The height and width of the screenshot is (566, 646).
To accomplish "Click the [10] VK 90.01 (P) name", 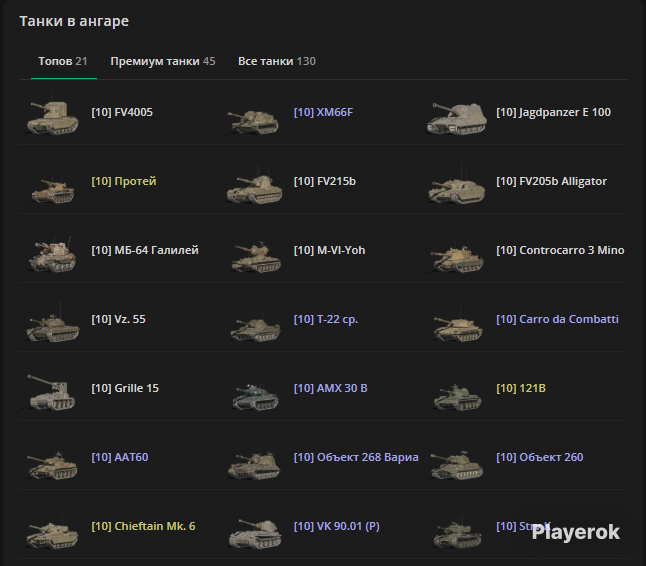I will pos(337,526).
